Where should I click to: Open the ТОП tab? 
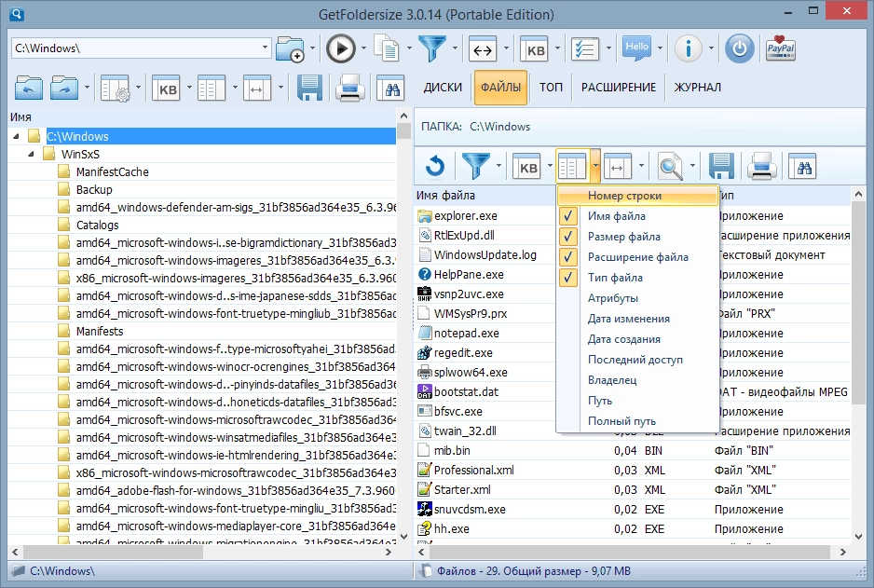(x=551, y=88)
